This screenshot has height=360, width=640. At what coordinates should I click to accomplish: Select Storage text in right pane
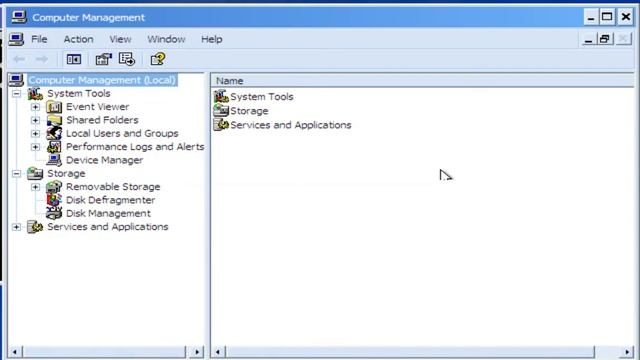[x=249, y=111]
